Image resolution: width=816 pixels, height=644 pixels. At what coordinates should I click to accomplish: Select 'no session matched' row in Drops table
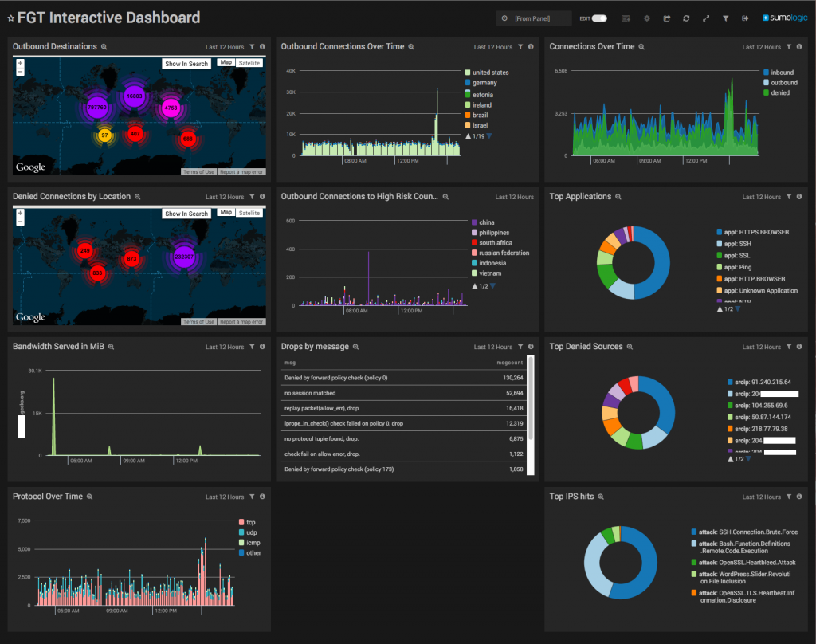[404, 393]
